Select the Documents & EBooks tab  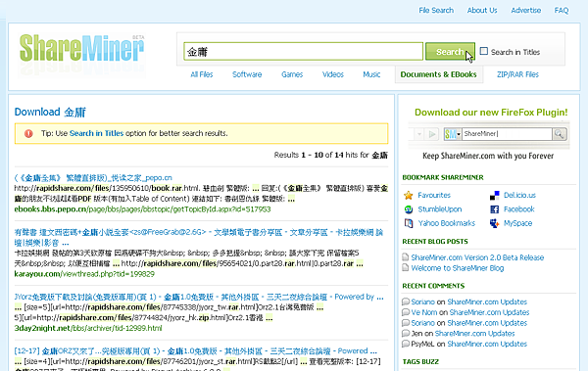click(x=439, y=74)
